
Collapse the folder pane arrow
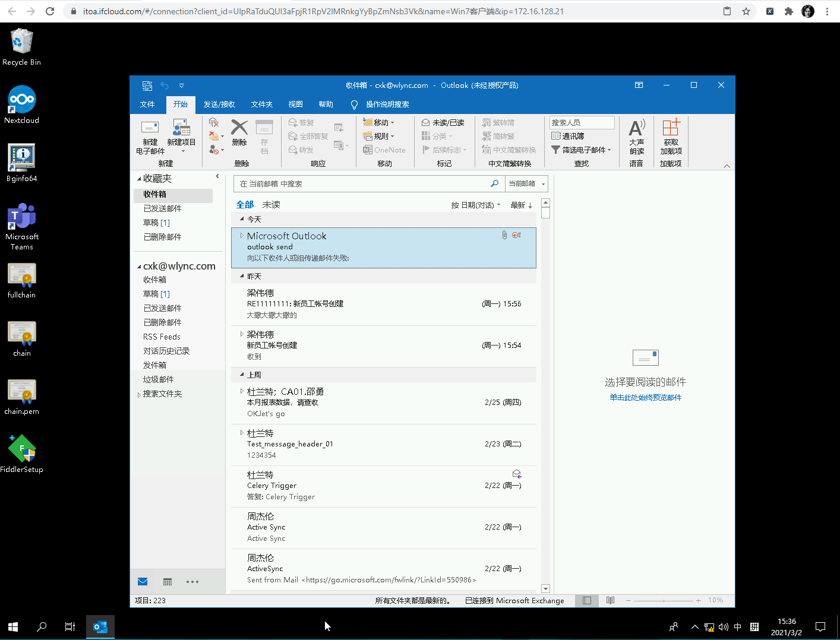click(217, 176)
